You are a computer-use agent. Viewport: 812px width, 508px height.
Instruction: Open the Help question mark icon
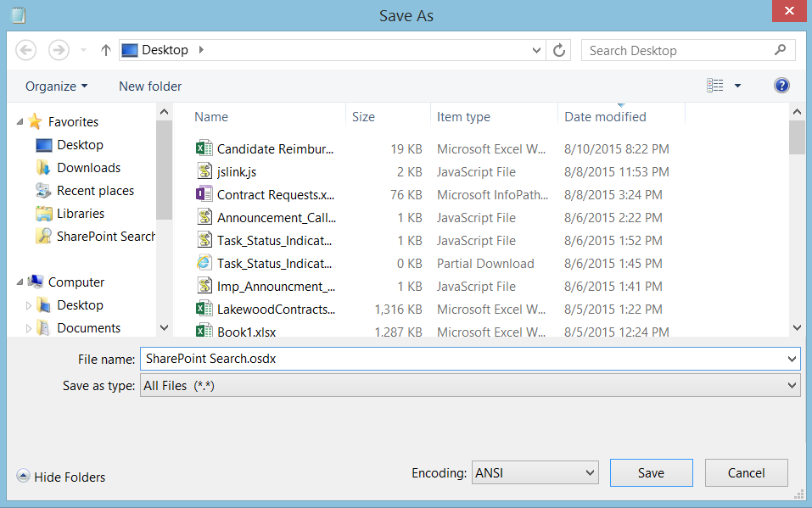tap(781, 86)
